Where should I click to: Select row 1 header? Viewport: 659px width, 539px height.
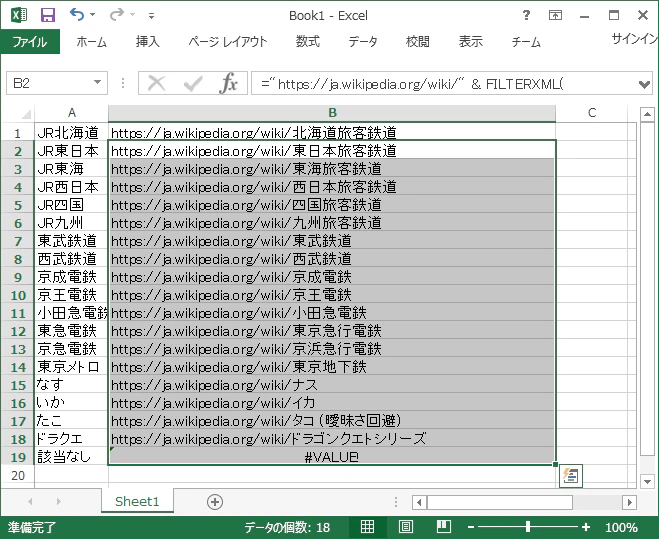point(18,133)
